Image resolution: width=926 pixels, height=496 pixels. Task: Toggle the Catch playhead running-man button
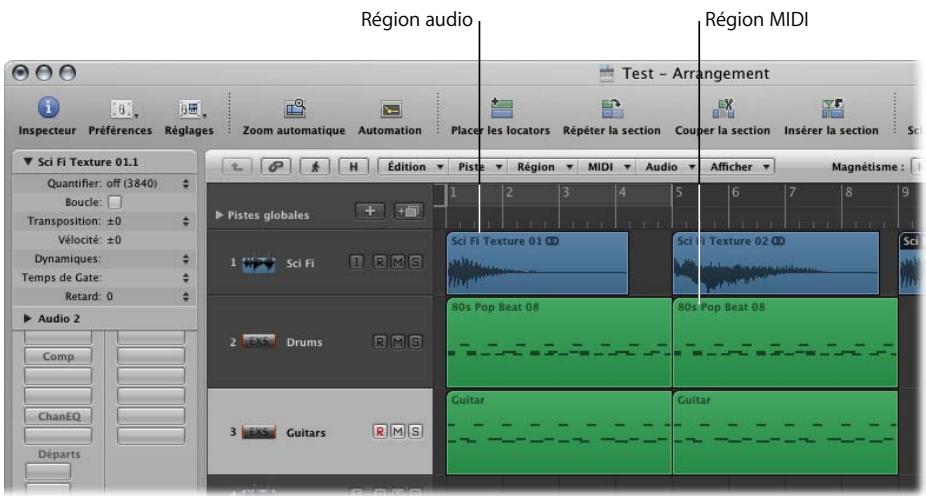coord(315,167)
